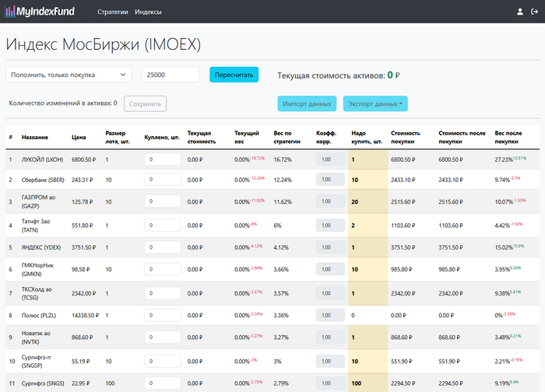Open the user profile icon
Viewport: 545px width, 392px height.
pyautogui.click(x=520, y=12)
